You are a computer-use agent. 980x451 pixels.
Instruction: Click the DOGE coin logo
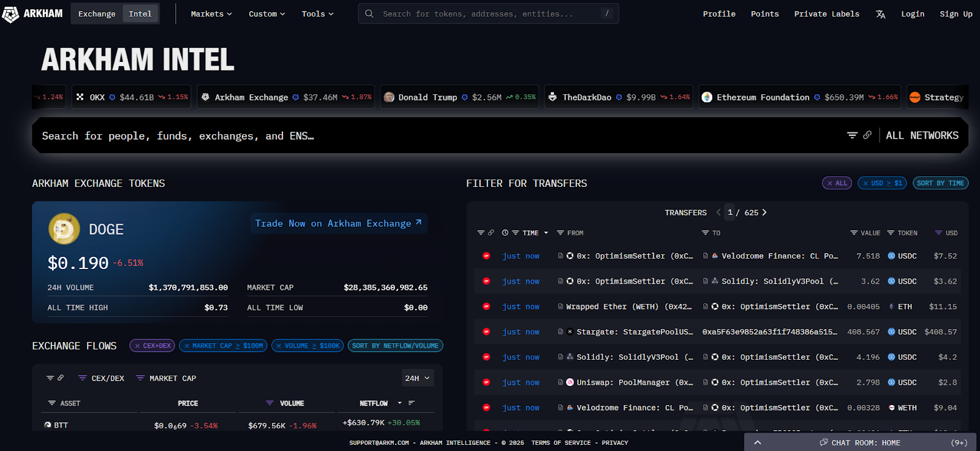pos(64,229)
